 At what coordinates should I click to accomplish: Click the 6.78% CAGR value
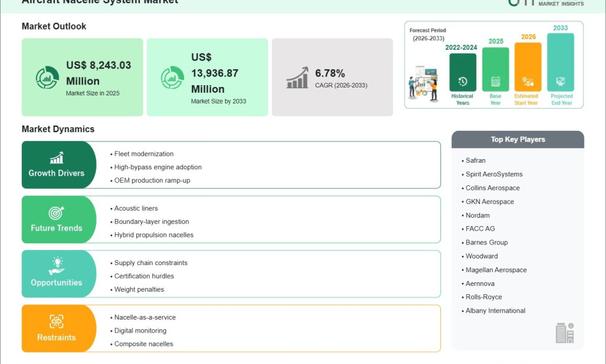tap(330, 73)
